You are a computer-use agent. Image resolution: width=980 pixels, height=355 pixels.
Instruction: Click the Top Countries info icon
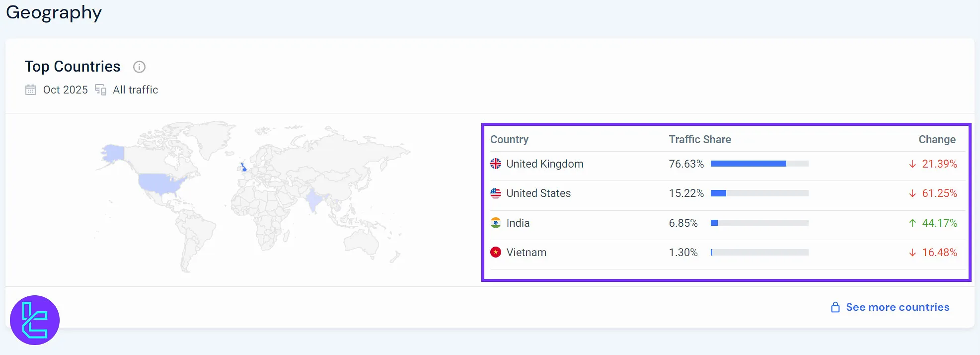click(x=139, y=67)
